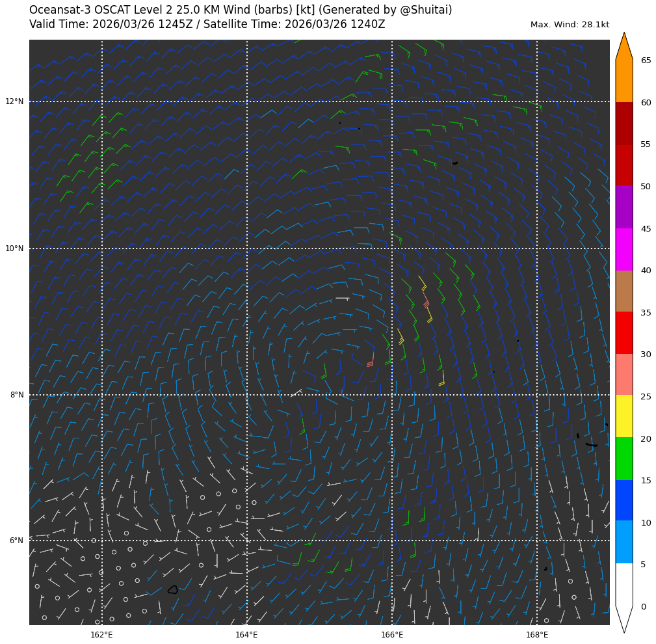
Task: Select the yellow 20-25 kt colorbar band
Action: pyautogui.click(x=623, y=416)
